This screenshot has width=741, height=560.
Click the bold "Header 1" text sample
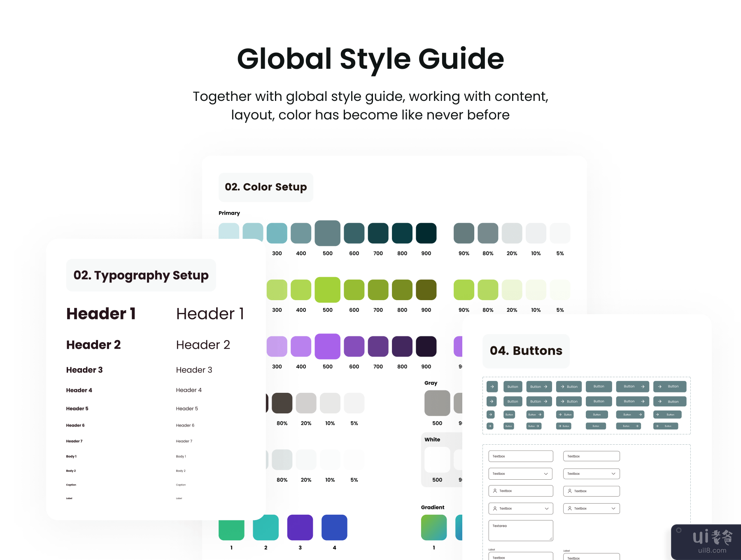coord(101,314)
